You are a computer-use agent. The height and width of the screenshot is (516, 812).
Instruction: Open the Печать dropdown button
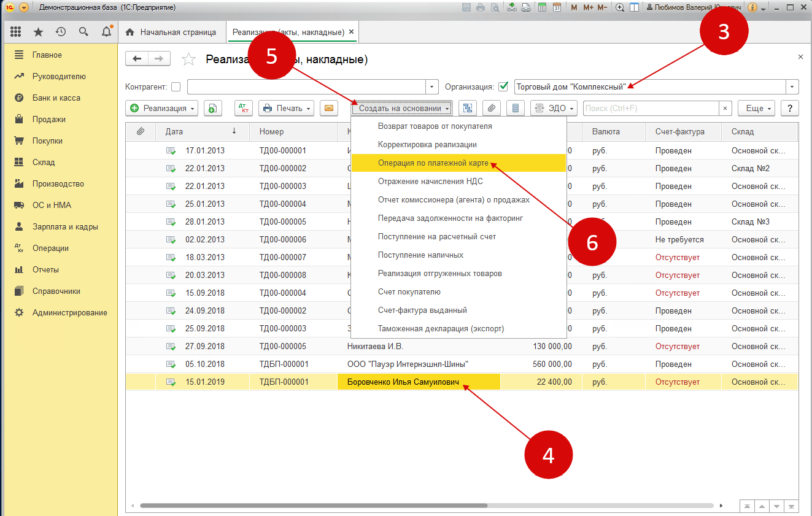pyautogui.click(x=286, y=108)
